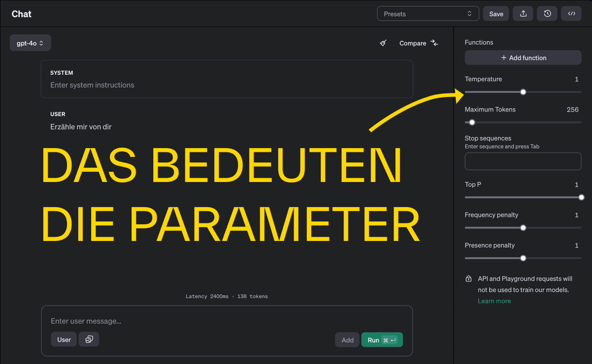Click the clear chat broom icon
This screenshot has width=592, height=364.
[x=383, y=43]
